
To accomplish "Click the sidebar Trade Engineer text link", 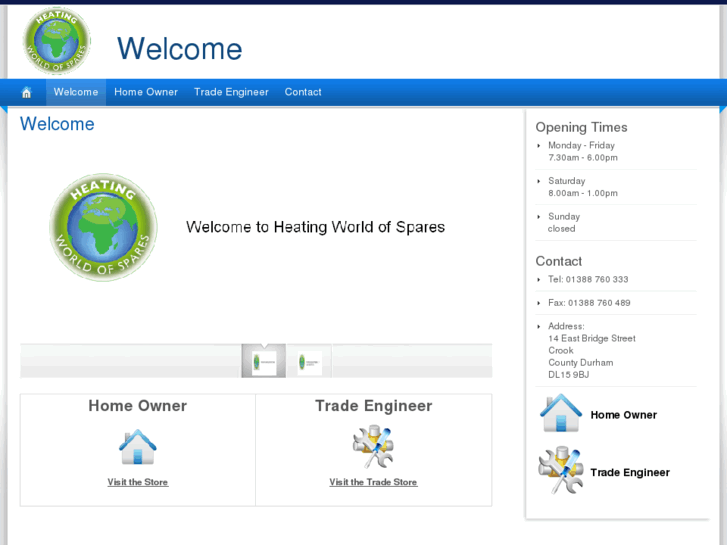I will pyautogui.click(x=630, y=473).
